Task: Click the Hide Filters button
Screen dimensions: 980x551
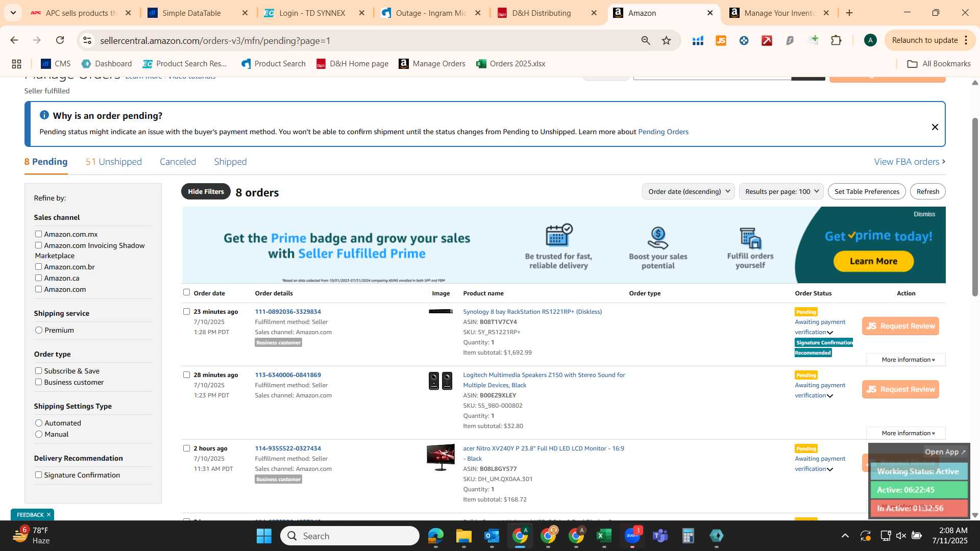Action: (x=206, y=191)
